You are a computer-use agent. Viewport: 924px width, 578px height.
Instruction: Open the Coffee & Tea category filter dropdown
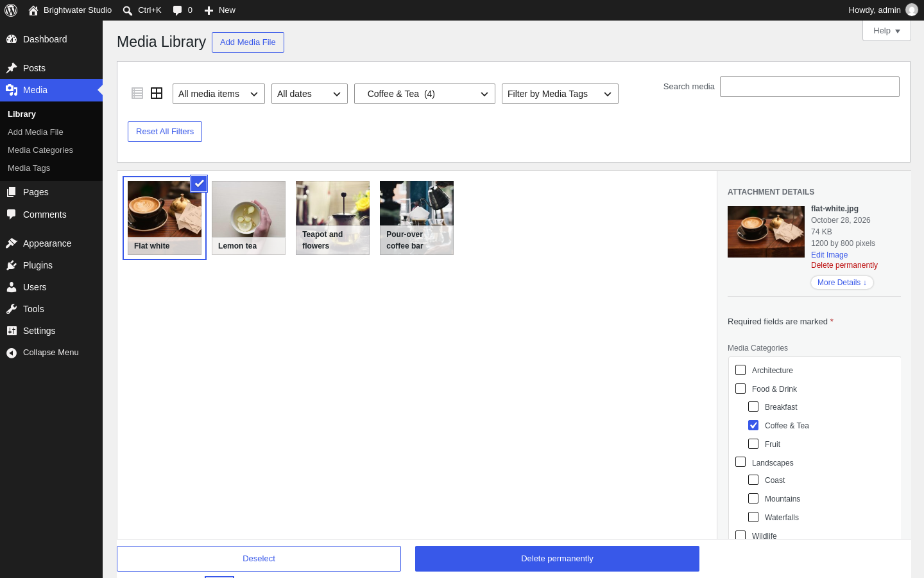pos(425,94)
